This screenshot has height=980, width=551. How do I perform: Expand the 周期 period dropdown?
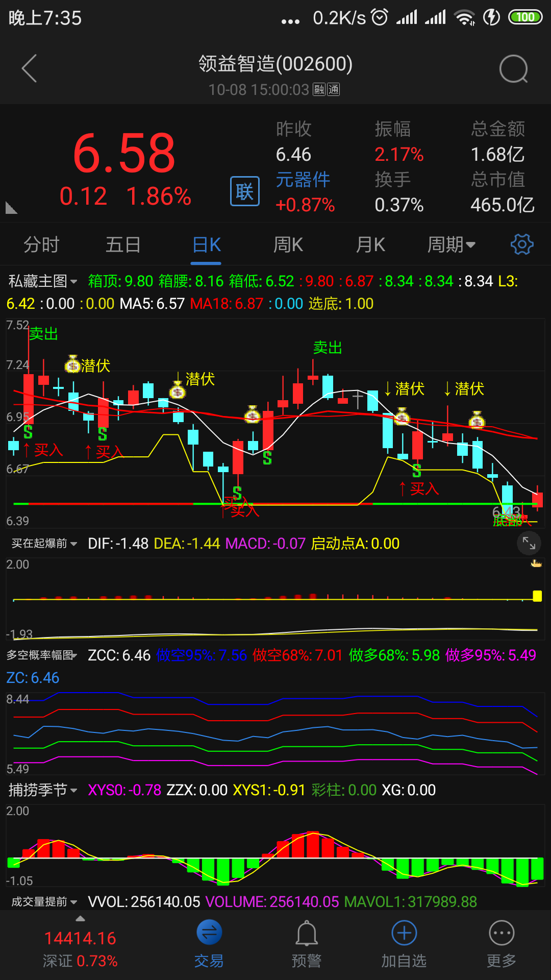coord(451,245)
